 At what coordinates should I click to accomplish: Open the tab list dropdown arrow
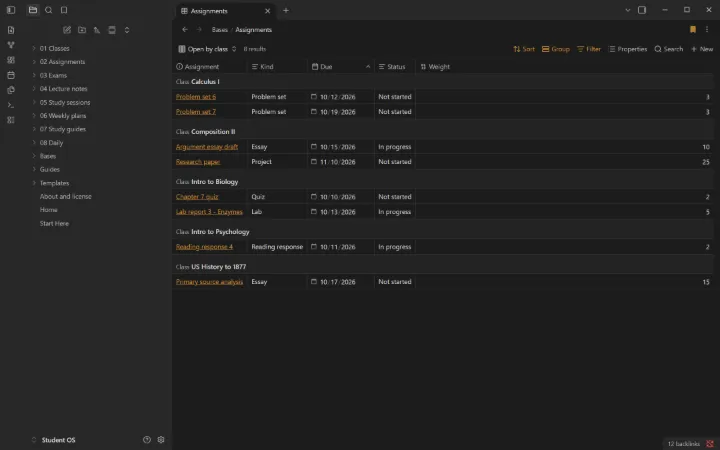tap(628, 10)
